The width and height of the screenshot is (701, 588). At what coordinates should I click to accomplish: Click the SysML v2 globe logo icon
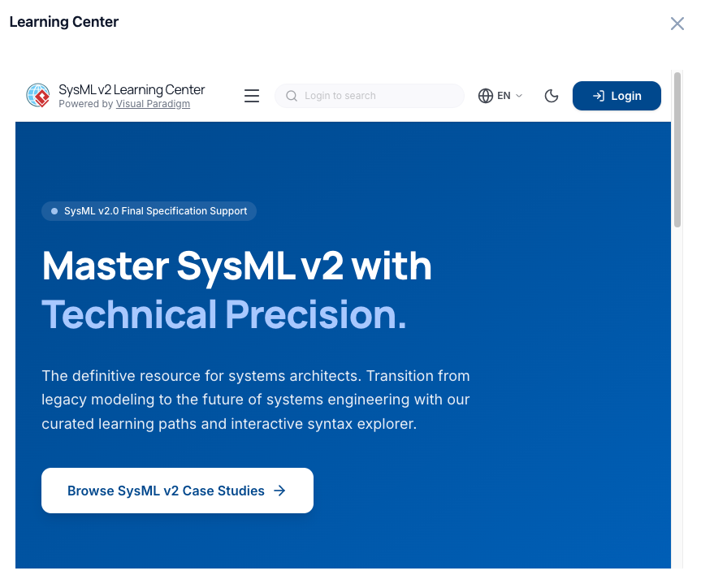(38, 96)
